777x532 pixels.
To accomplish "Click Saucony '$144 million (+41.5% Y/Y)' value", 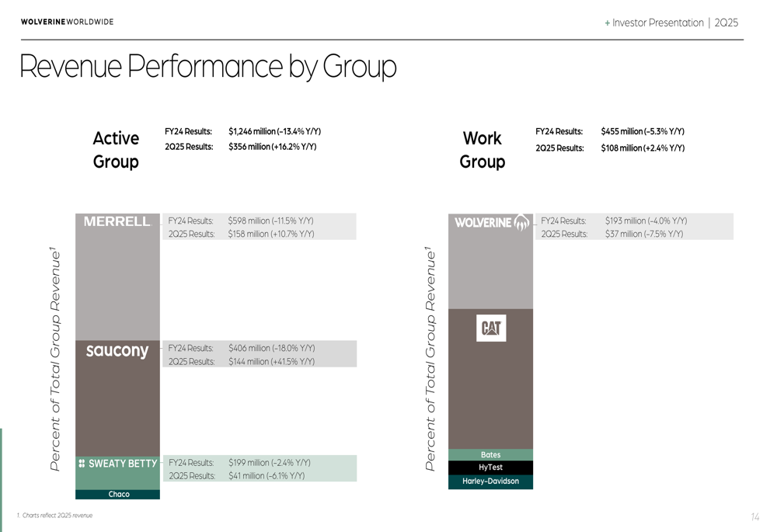I will [x=271, y=362].
